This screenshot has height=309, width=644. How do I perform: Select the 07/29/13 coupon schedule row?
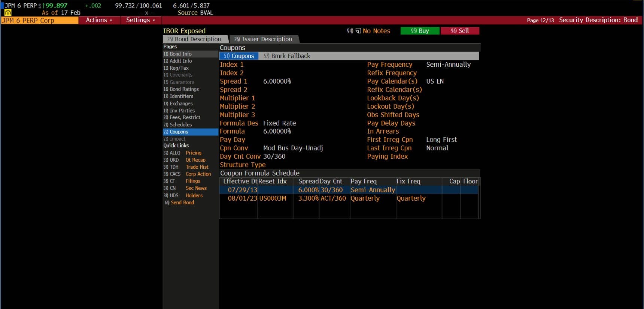click(349, 190)
